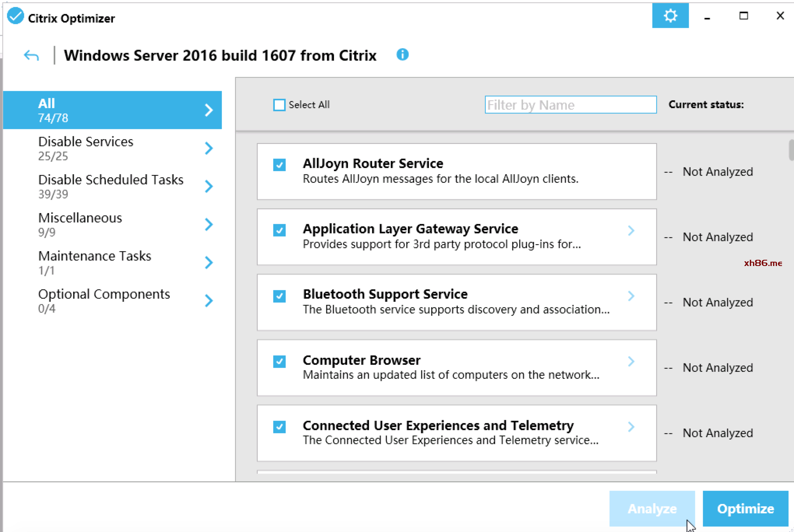This screenshot has height=532, width=794.
Task: Uncheck AllJoyn Router Service checkbox
Action: coord(279,165)
